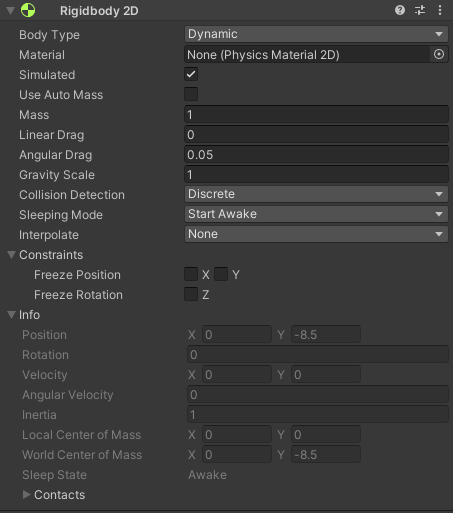Open the Interpolate dropdown

[316, 234]
